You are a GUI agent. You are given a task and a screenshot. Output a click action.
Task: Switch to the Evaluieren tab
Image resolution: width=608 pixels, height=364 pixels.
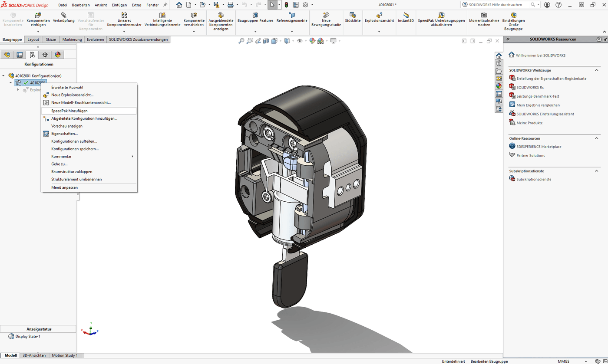95,39
